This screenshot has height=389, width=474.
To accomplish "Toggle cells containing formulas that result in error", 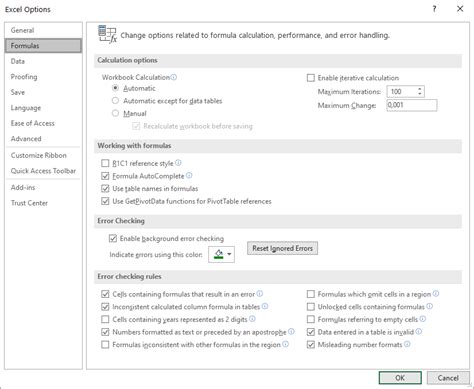I will point(105,294).
